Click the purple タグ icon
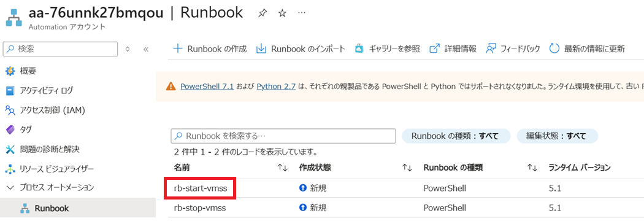The width and height of the screenshot is (644, 221). (x=10, y=130)
